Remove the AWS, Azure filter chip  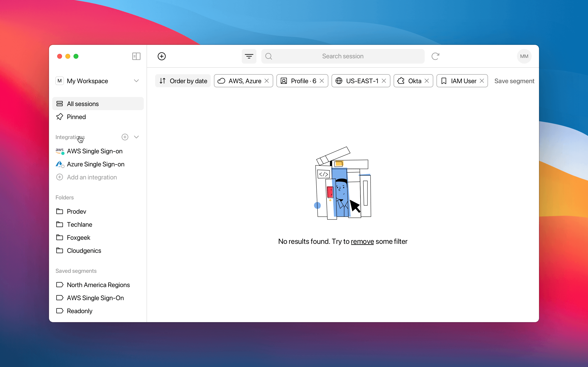click(x=267, y=81)
